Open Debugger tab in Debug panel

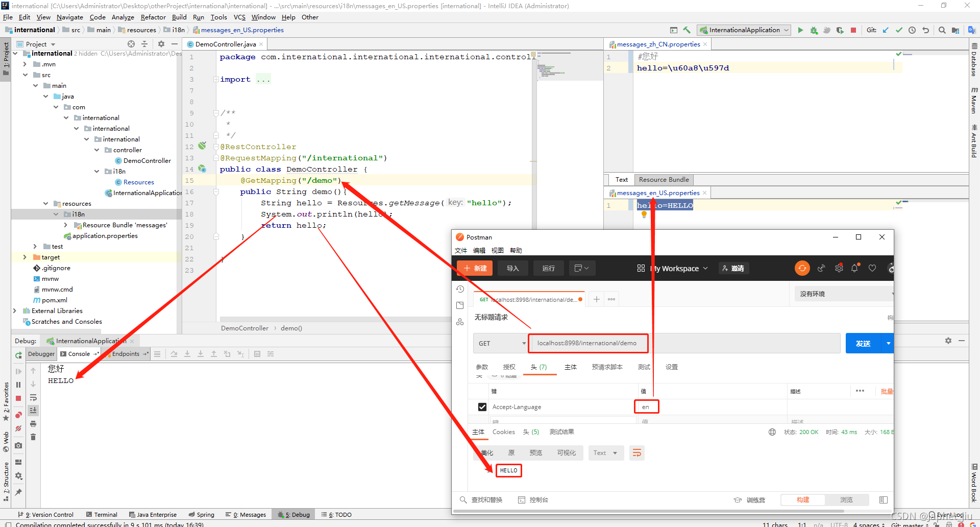[41, 354]
